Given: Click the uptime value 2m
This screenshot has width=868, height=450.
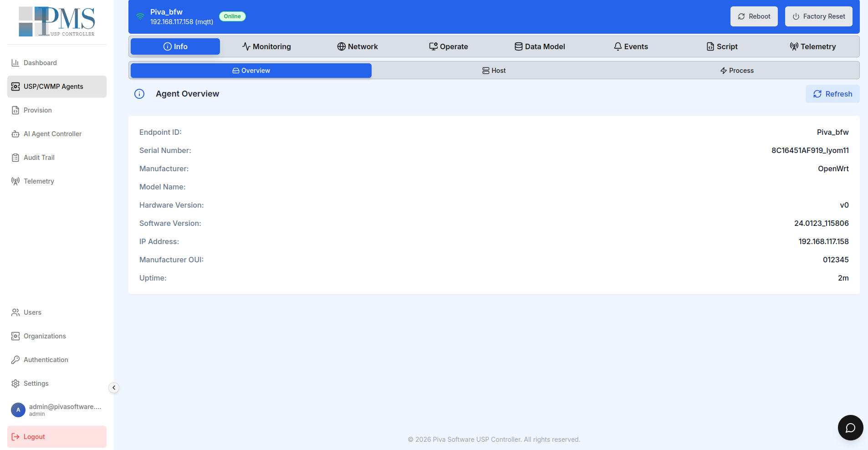Looking at the screenshot, I should [x=843, y=278].
